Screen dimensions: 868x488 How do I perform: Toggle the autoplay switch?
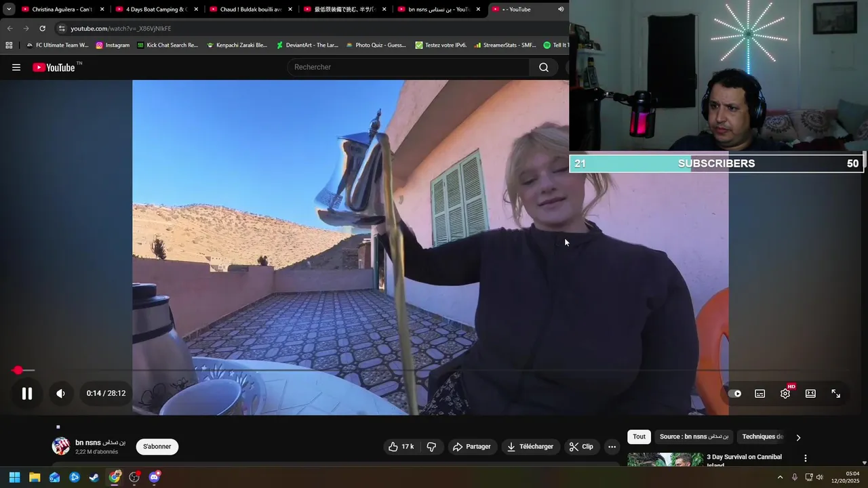click(x=734, y=393)
